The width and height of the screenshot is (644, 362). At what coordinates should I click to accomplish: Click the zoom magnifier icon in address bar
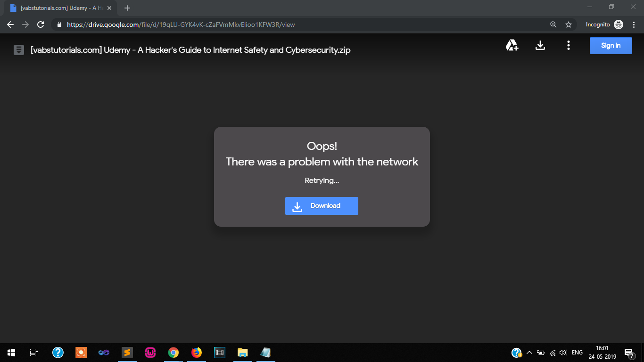click(x=553, y=25)
